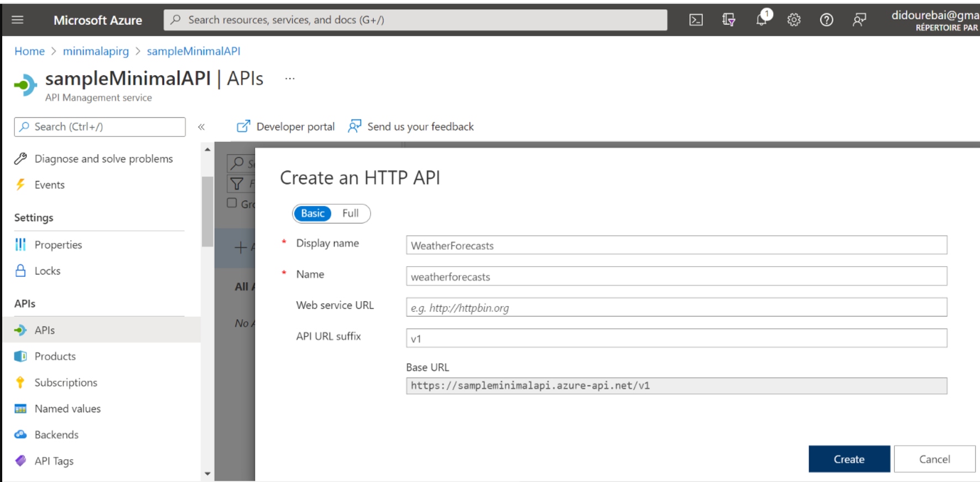
Task: Click the feedback icon in top bar
Action: pyautogui.click(x=859, y=20)
